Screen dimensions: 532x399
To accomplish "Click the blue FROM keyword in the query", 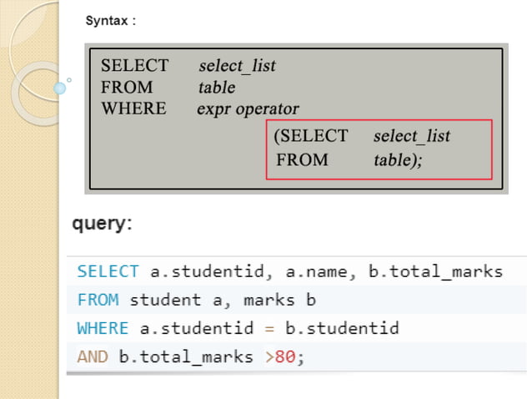I will (98, 300).
